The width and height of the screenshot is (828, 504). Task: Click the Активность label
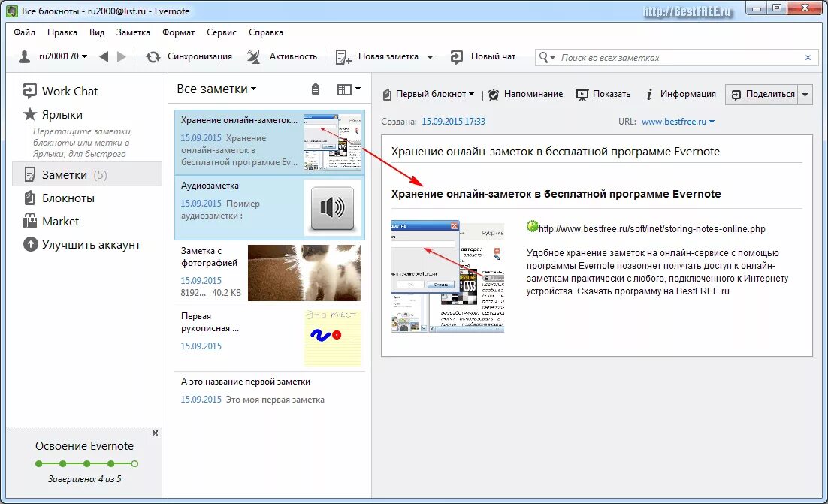293,56
